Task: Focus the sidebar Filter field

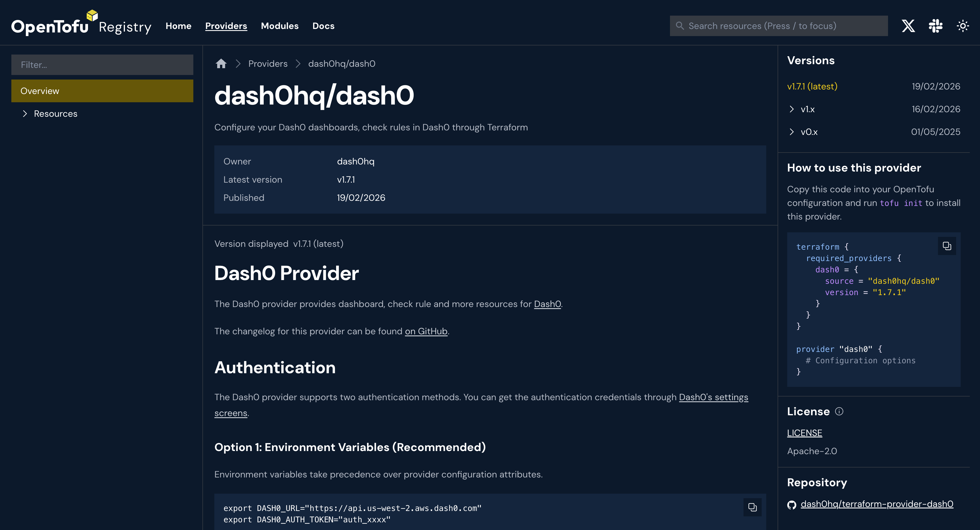Action: [102, 65]
